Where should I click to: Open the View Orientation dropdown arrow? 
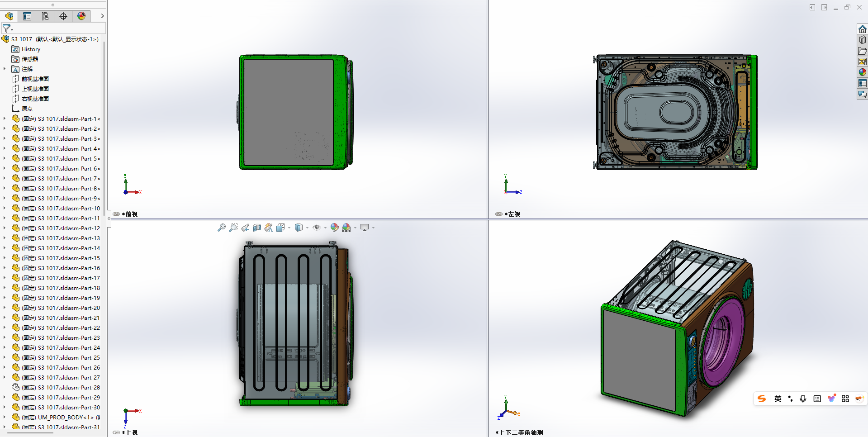point(289,228)
